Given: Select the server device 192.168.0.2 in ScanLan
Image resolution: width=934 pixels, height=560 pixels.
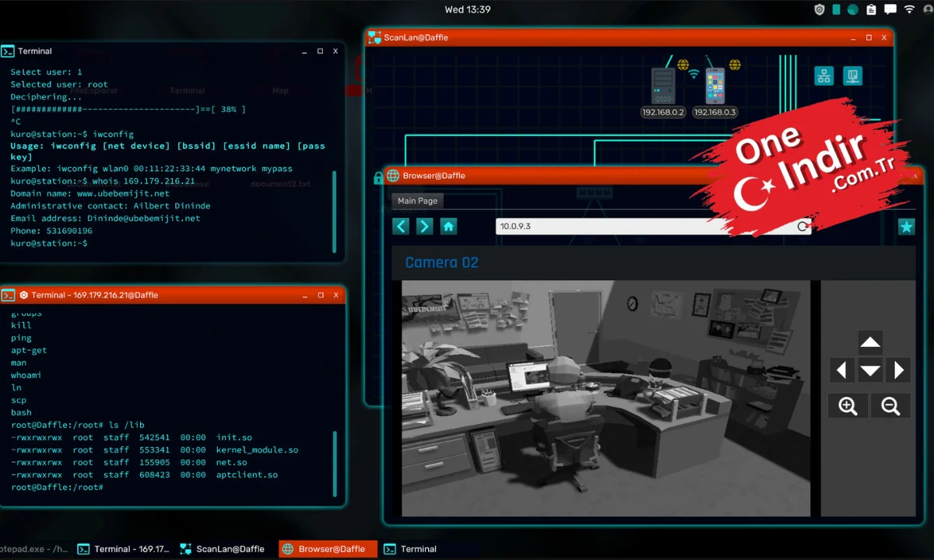Looking at the screenshot, I should [663, 86].
